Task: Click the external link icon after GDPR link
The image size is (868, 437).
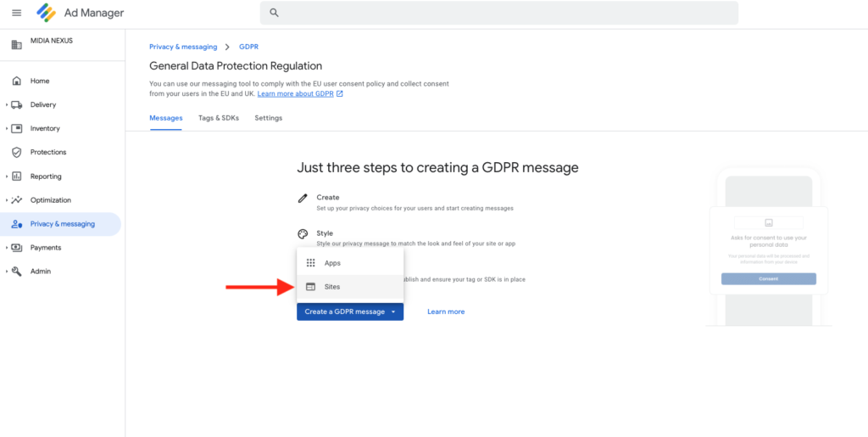Action: (340, 94)
